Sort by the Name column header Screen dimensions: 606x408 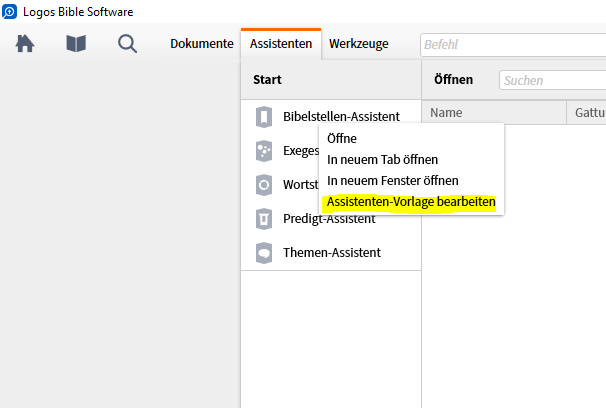click(x=494, y=112)
